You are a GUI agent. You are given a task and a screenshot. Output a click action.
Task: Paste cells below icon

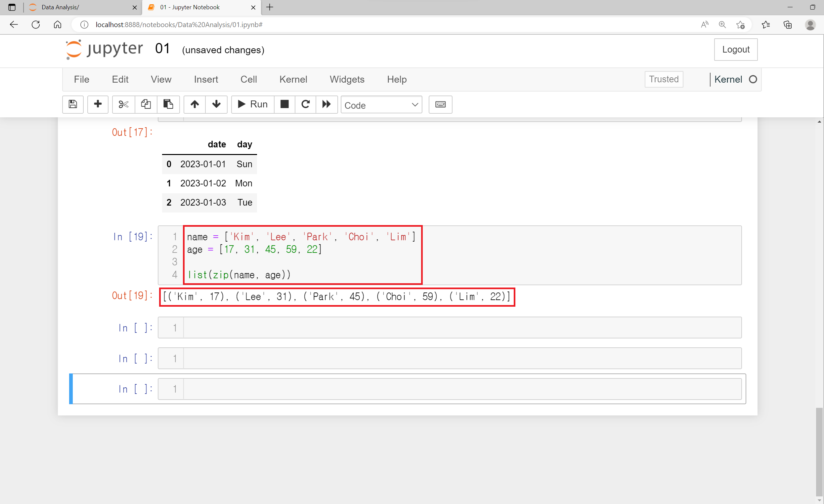(168, 104)
